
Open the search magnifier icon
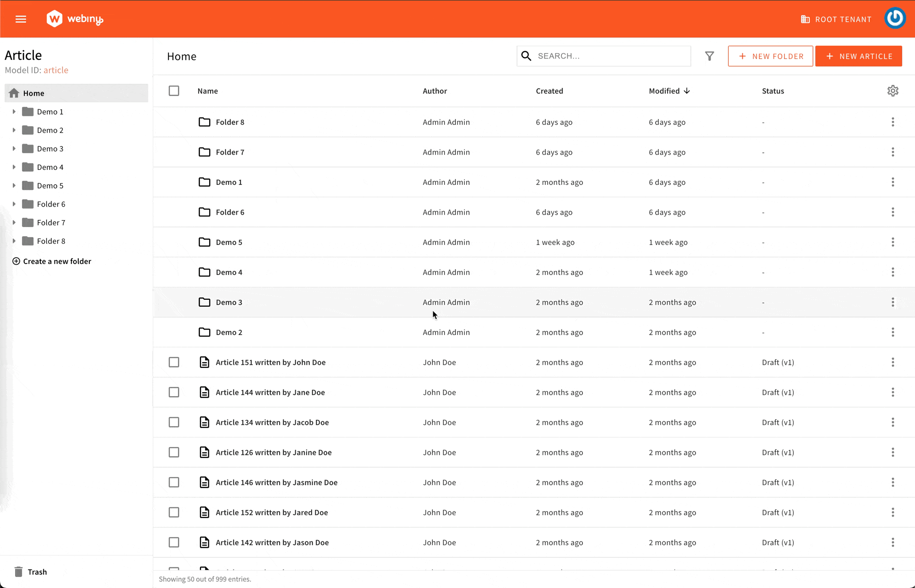[526, 56]
